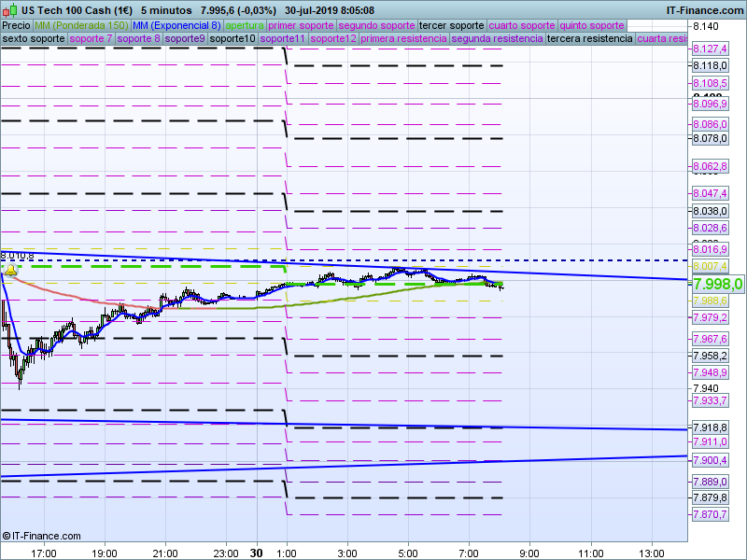747x560 pixels.
Task: Click the tercera resistencia label
Action: 589,39
